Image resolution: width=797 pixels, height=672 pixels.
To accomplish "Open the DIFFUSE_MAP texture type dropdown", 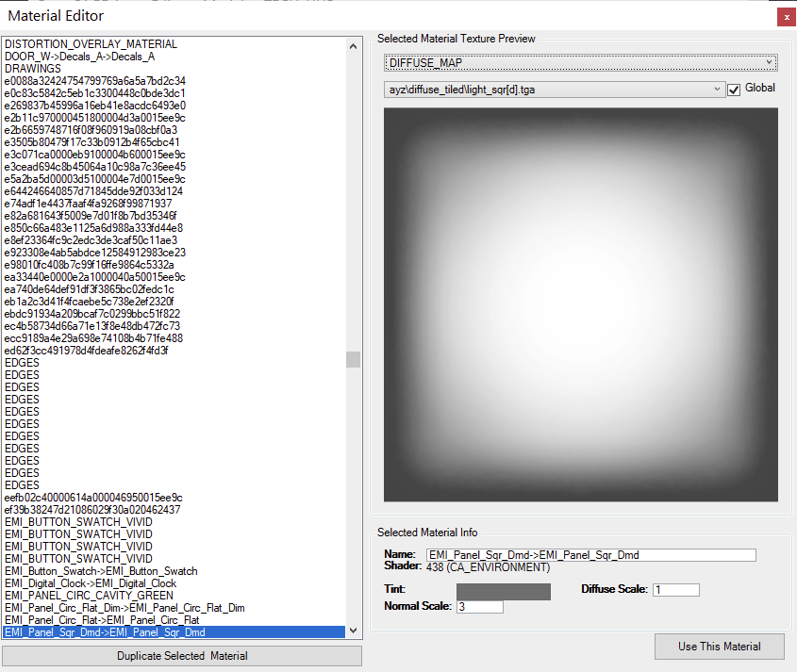I will point(579,60).
